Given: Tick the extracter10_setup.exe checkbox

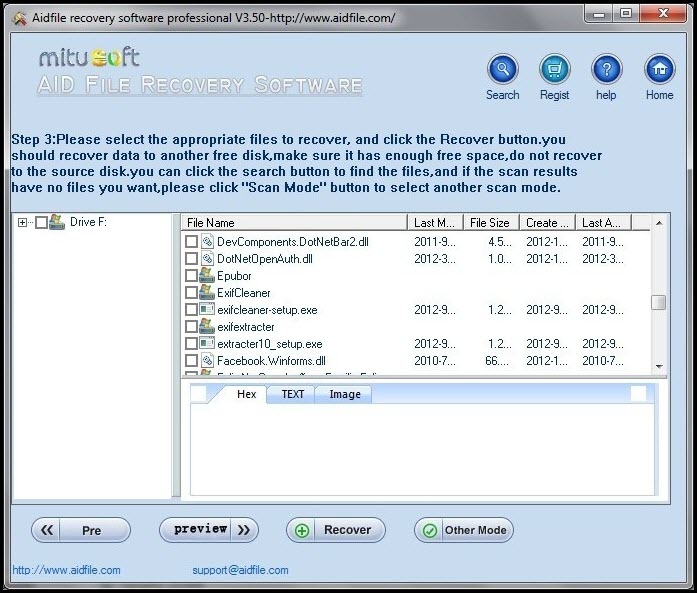Looking at the screenshot, I should tap(191, 344).
